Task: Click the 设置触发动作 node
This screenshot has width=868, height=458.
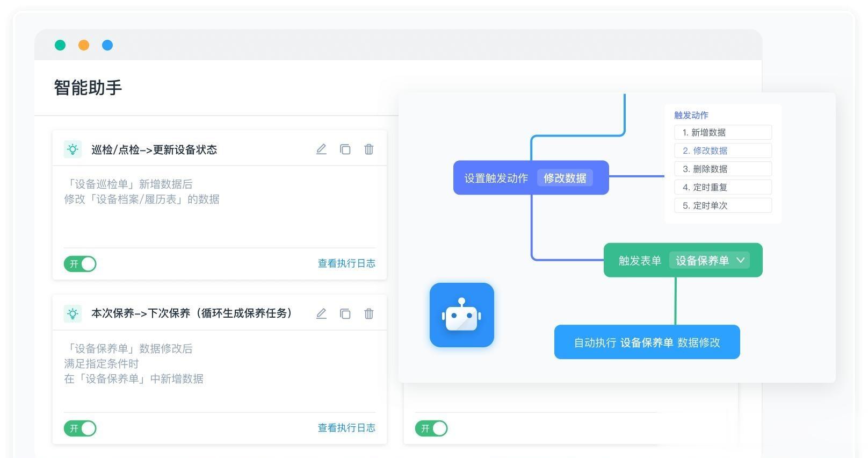Action: (531, 178)
